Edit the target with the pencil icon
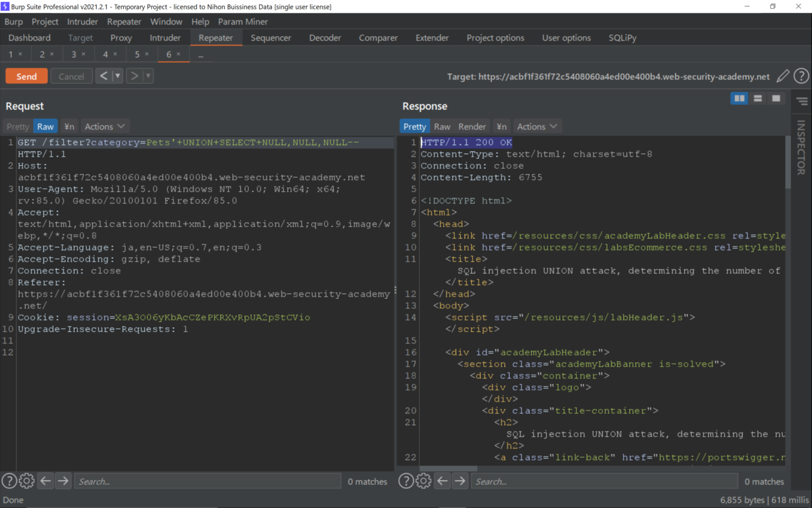This screenshot has width=812, height=508. coord(783,76)
